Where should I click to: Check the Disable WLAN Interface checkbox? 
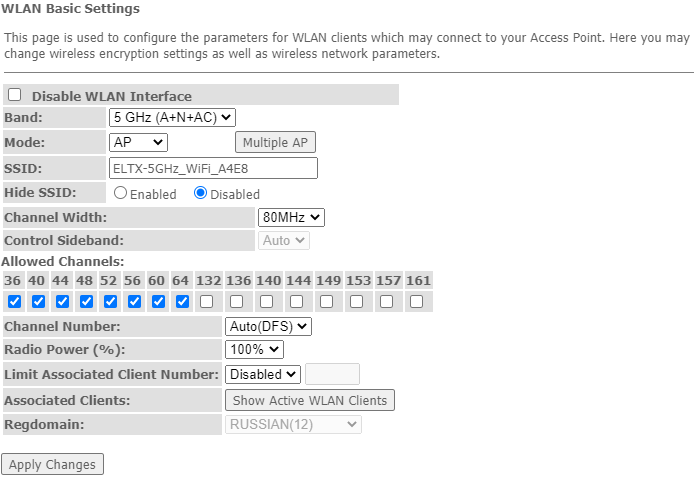(x=15, y=95)
